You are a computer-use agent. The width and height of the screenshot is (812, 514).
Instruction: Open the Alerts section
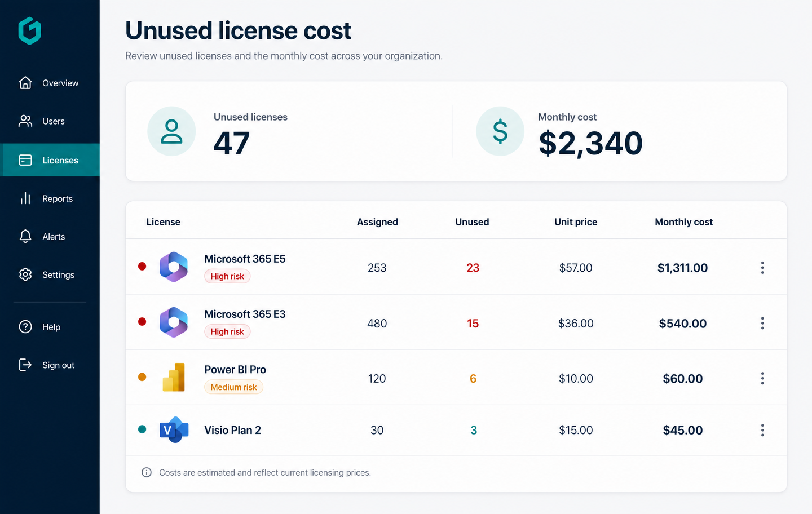tap(50, 237)
